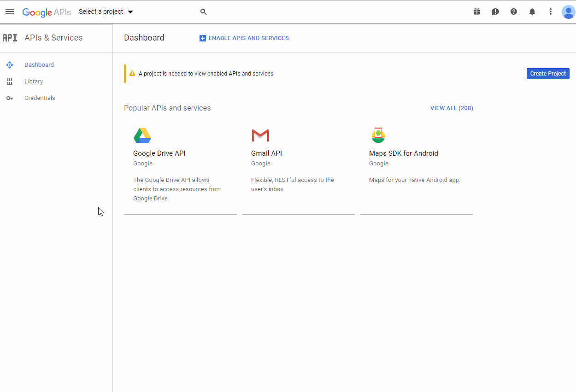
Task: Expand the Select a project dropdown
Action: pos(106,12)
